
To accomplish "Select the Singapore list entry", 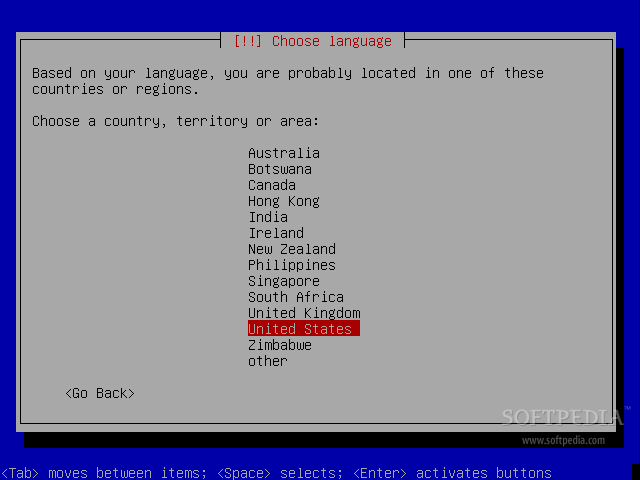I will pos(284,281).
